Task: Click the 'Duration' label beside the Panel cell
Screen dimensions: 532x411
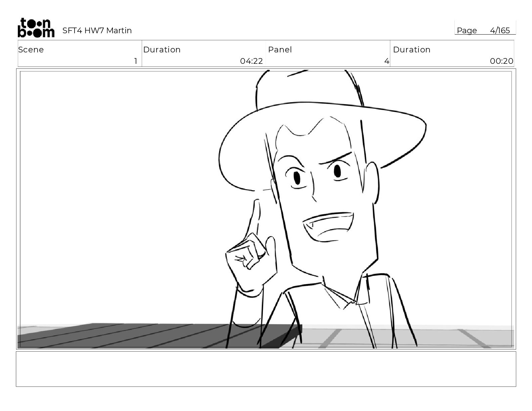Action: (412, 50)
